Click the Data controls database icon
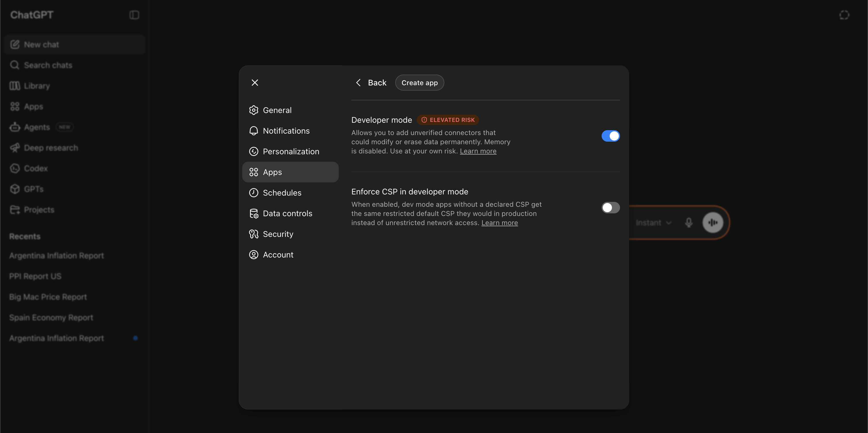 tap(253, 213)
